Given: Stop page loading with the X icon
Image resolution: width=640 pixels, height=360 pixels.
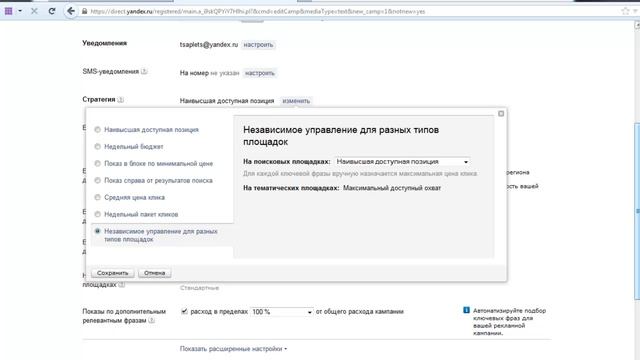Looking at the screenshot, I should coord(34,11).
